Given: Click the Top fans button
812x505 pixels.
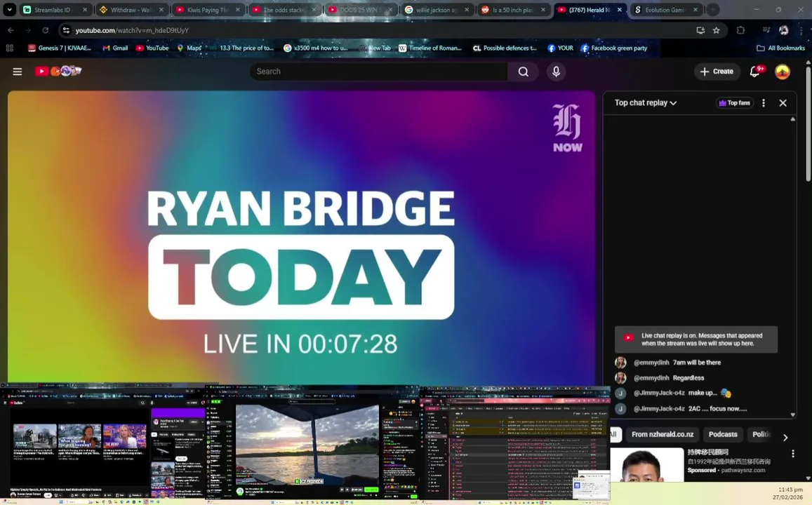Looking at the screenshot, I should (735, 103).
